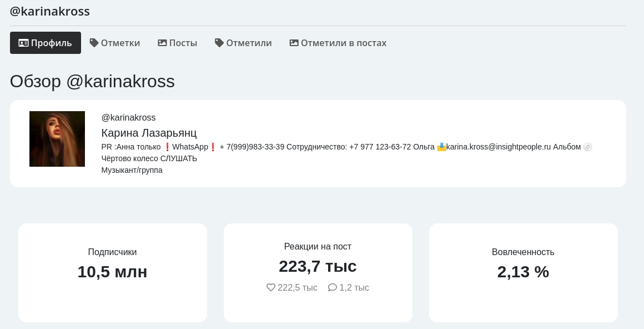The image size is (644, 329).
Task: Click the image icon beside Посты
Action: coord(162,43)
